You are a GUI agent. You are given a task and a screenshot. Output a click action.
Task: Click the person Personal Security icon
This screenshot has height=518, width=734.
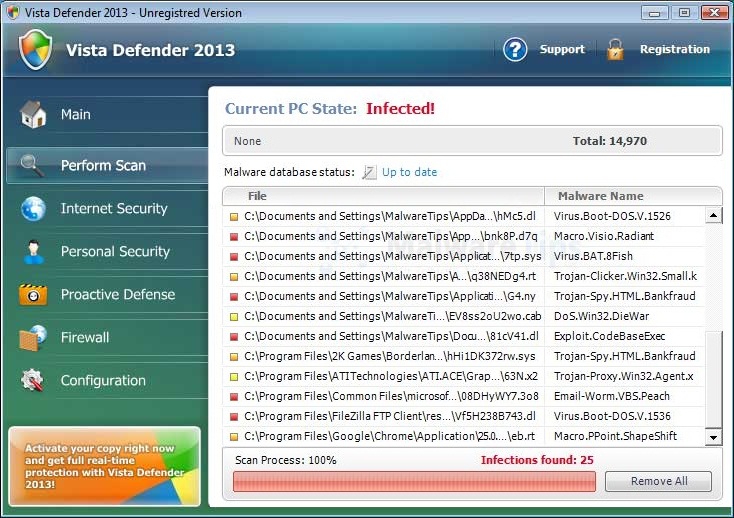tap(33, 252)
